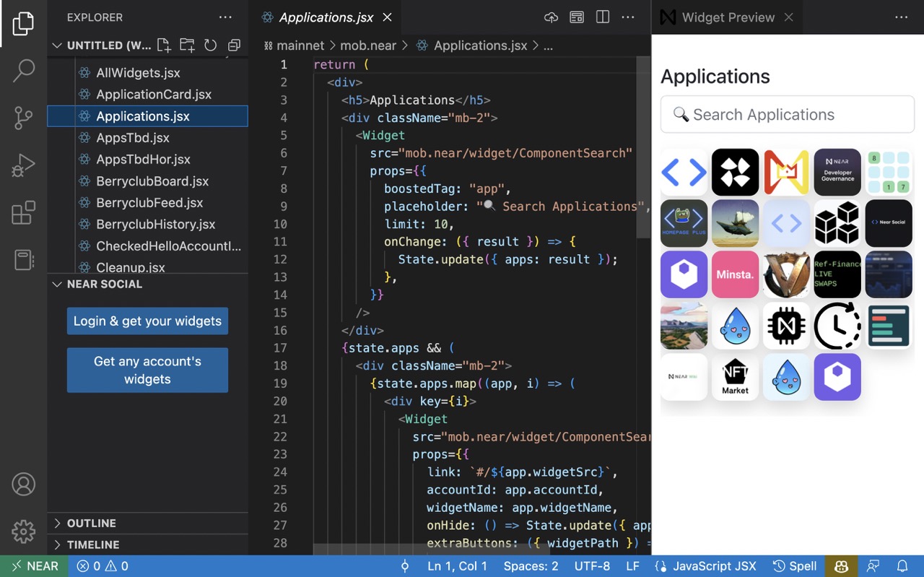924x577 pixels.
Task: Open the Near Social app tile
Action: pyautogui.click(x=889, y=223)
